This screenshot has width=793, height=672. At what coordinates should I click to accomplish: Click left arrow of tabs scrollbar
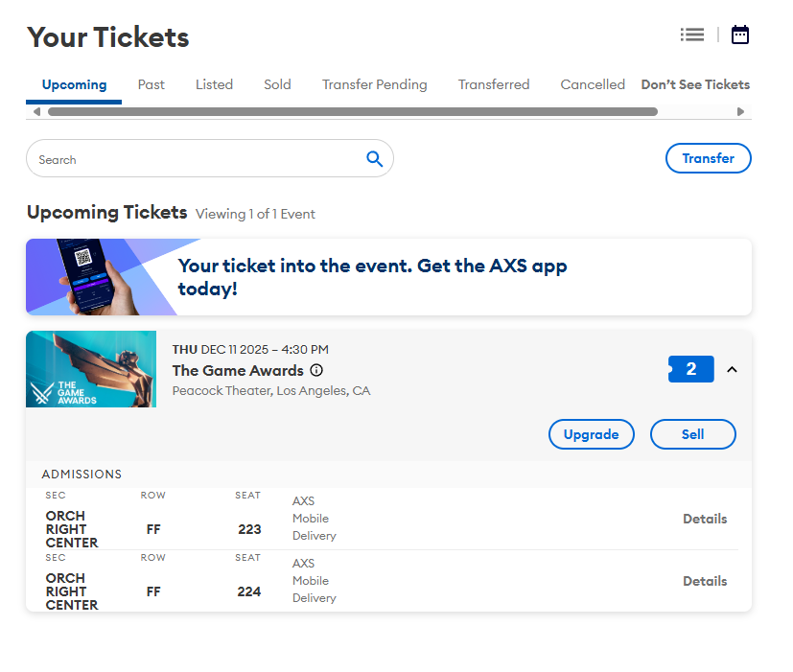tap(36, 112)
